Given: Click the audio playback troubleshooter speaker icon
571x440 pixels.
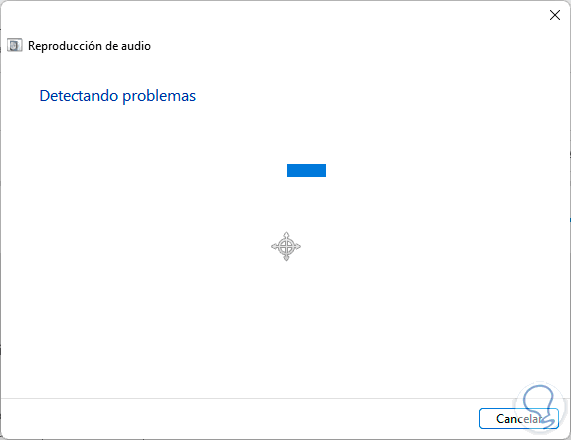Looking at the screenshot, I should click(15, 46).
